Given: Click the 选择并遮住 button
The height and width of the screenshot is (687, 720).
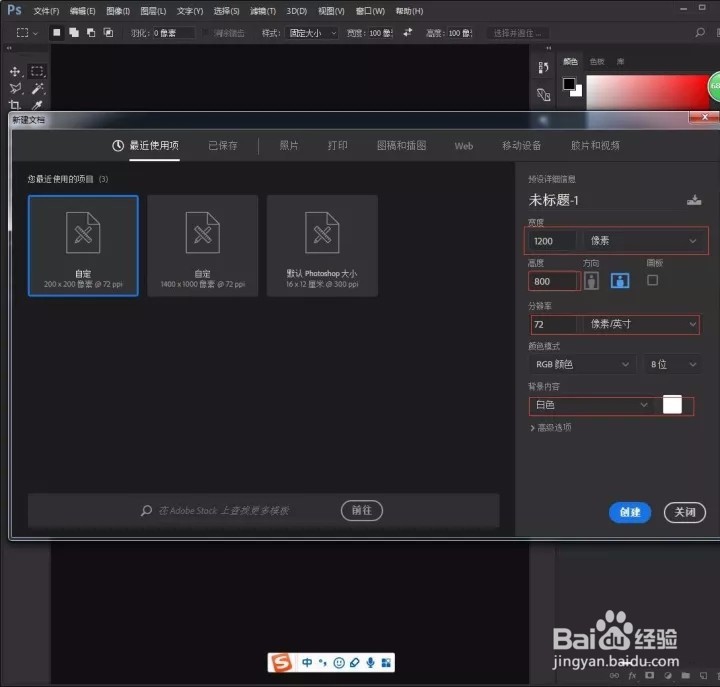Looking at the screenshot, I should [518, 33].
